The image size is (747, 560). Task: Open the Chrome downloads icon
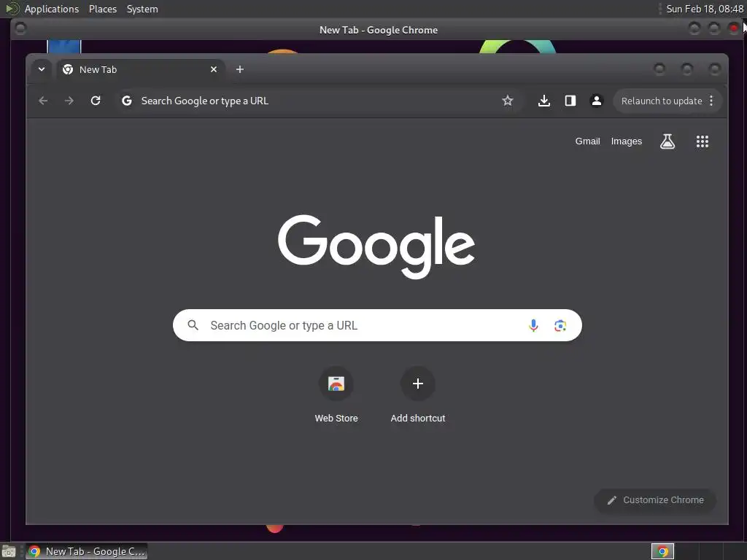click(x=544, y=101)
